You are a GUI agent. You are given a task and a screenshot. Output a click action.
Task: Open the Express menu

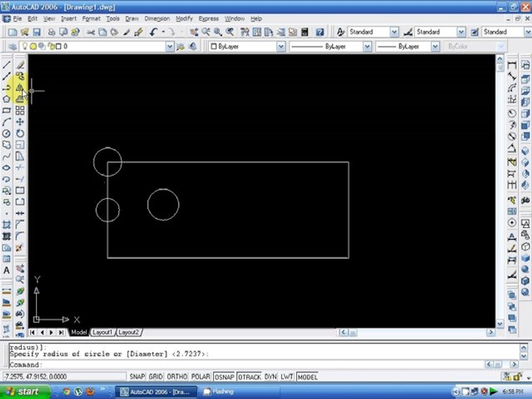208,19
